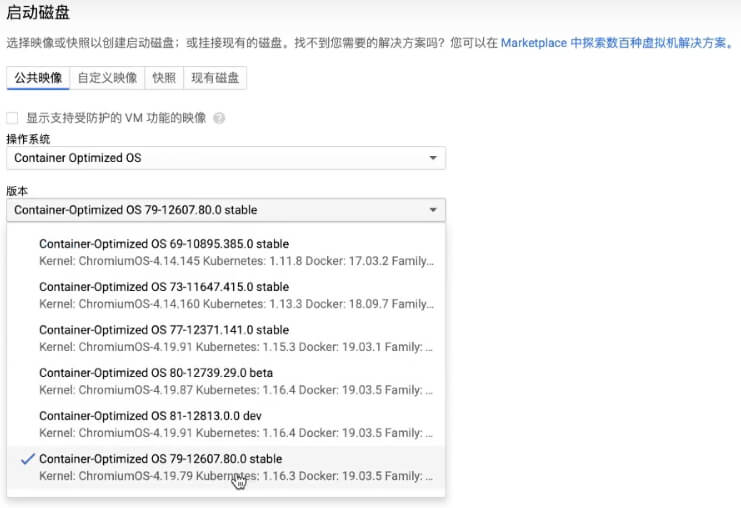Image resolution: width=741 pixels, height=508 pixels.
Task: Click the 版本 label
Action: point(17,191)
